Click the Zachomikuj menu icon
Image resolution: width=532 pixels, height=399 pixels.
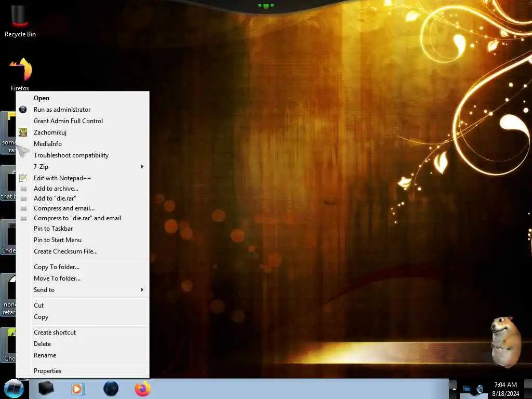(x=23, y=132)
